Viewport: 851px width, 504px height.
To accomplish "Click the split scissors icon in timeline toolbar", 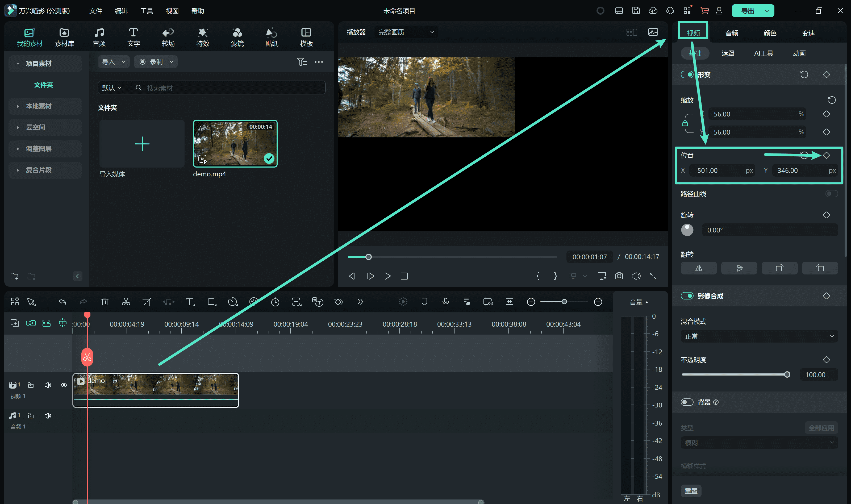I will [x=126, y=302].
